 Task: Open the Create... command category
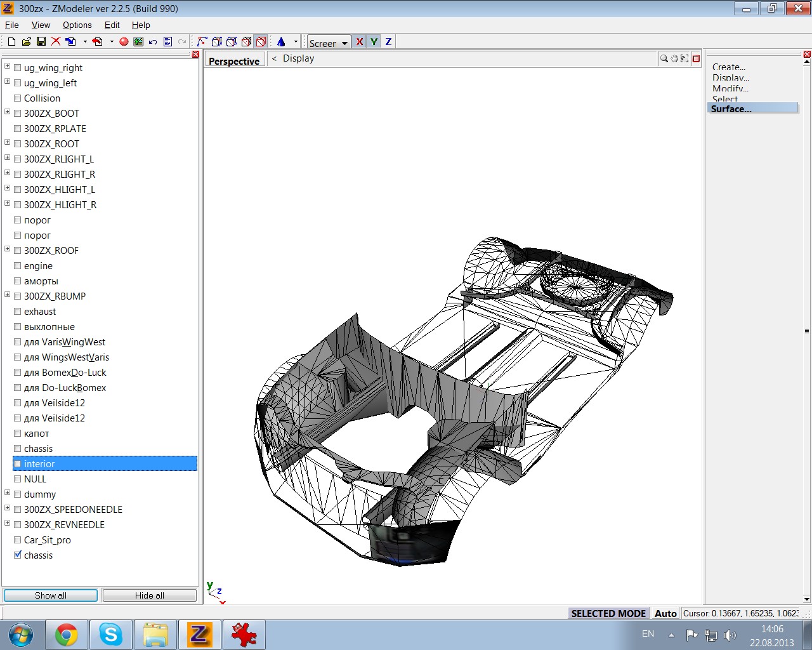(x=729, y=67)
